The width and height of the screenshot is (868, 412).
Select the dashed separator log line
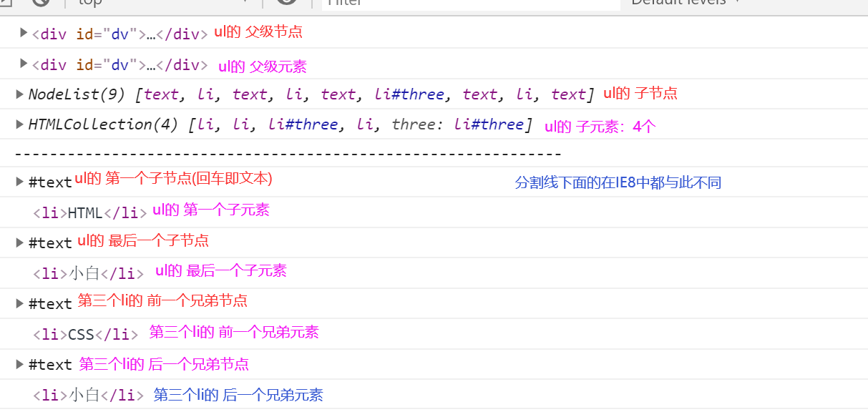286,152
